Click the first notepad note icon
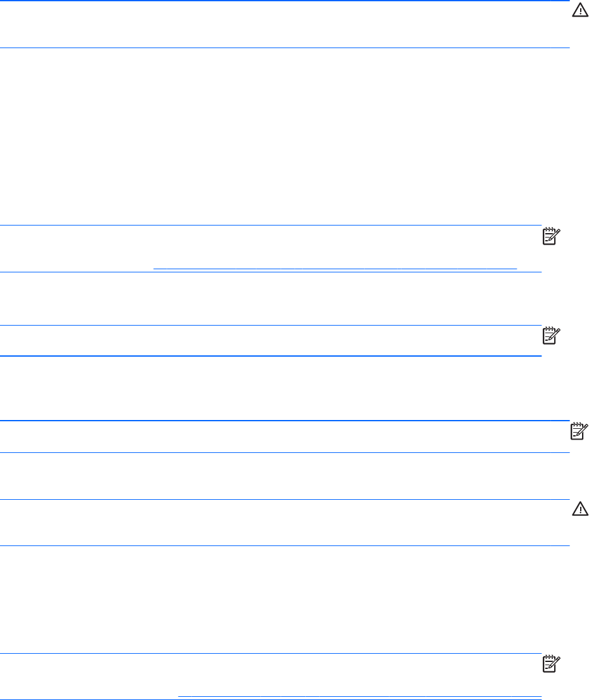The image size is (589, 700). [552, 236]
